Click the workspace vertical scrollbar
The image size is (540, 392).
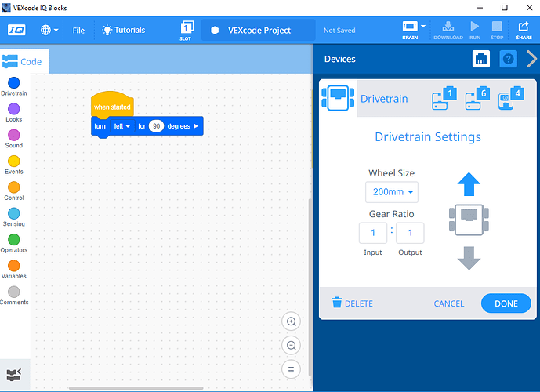[310, 286]
